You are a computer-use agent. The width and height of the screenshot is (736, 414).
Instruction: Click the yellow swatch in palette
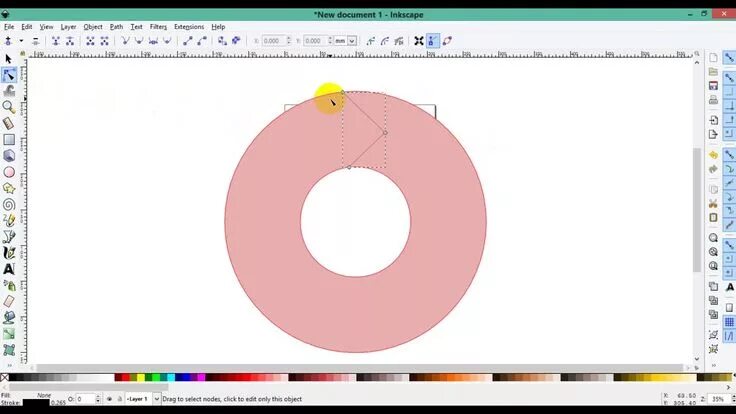(x=141, y=377)
